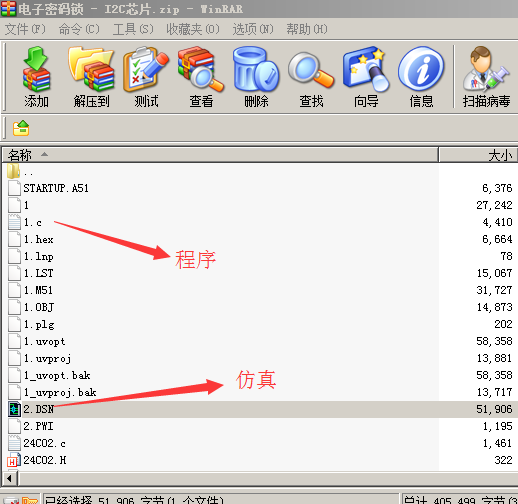Select the 1.c file name
Screen dimensions: 518x504
pyautogui.click(x=33, y=222)
